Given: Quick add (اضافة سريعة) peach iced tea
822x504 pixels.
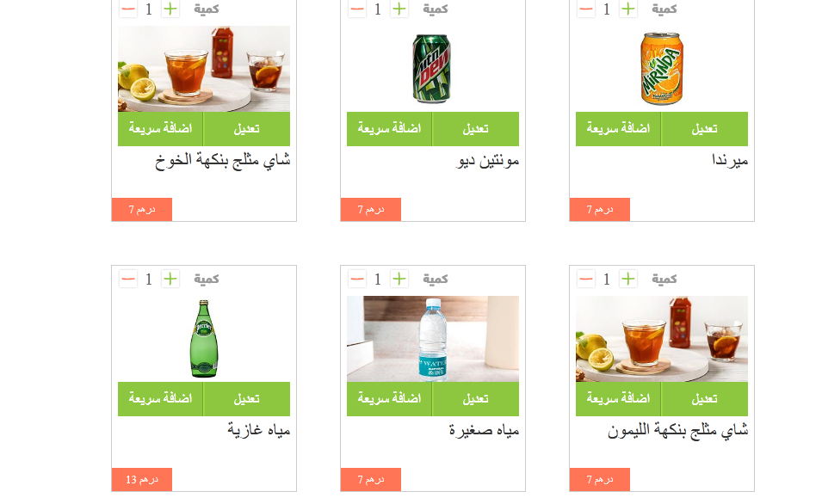Looking at the screenshot, I should click(160, 129).
